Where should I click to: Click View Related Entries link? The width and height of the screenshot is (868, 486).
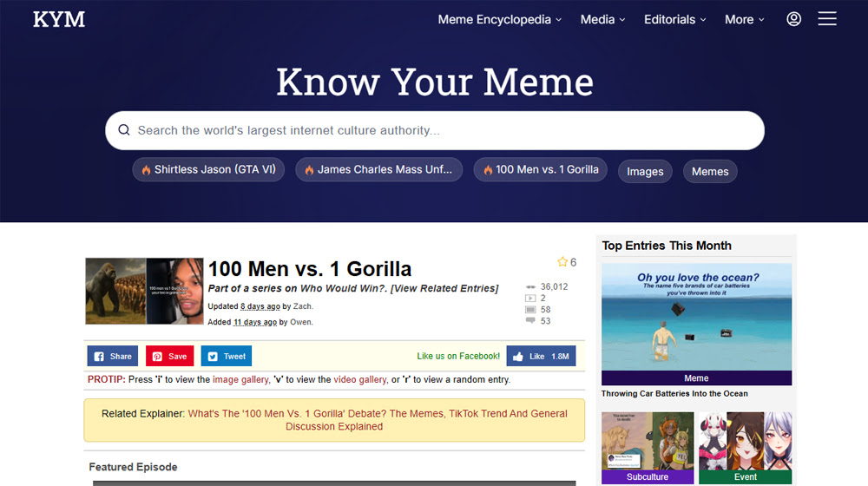click(444, 288)
